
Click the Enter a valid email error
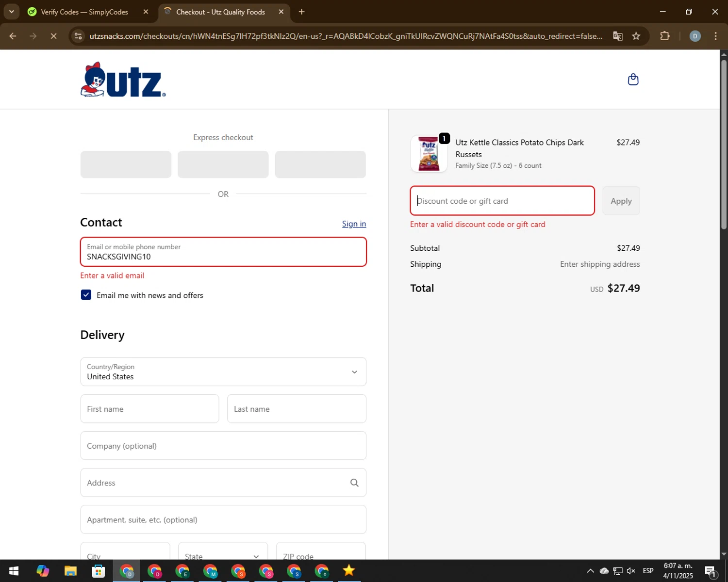112,275
